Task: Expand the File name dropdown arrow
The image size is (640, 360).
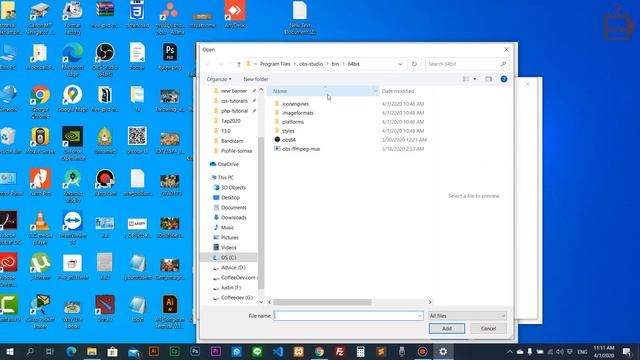Action: click(x=420, y=316)
